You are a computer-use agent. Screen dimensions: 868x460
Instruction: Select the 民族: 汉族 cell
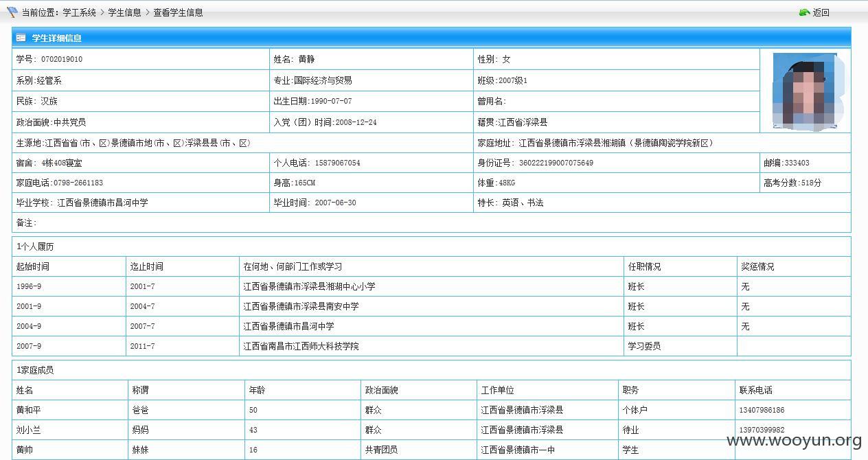click(x=141, y=101)
